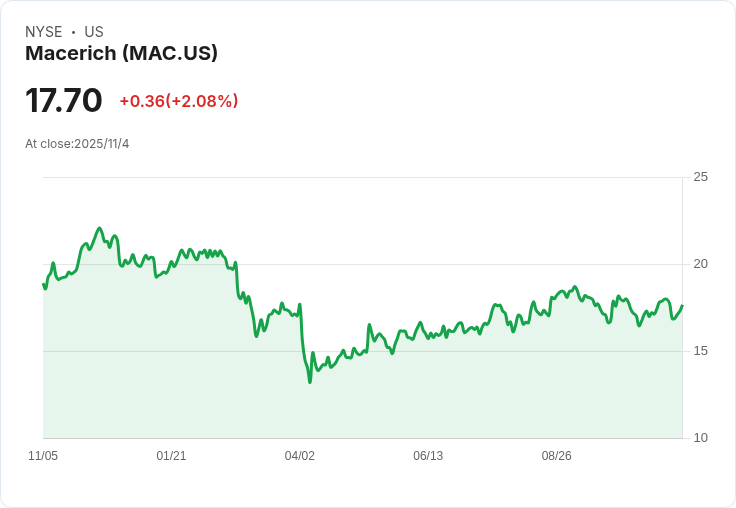Select the 11/05 date on x-axis
Image resolution: width=736 pixels, height=508 pixels.
[43, 456]
